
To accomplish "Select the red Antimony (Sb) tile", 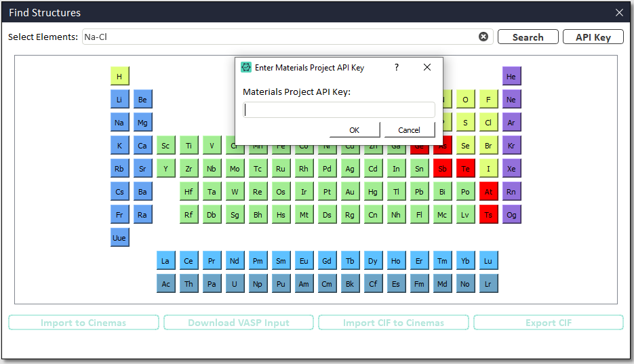I will (442, 168).
